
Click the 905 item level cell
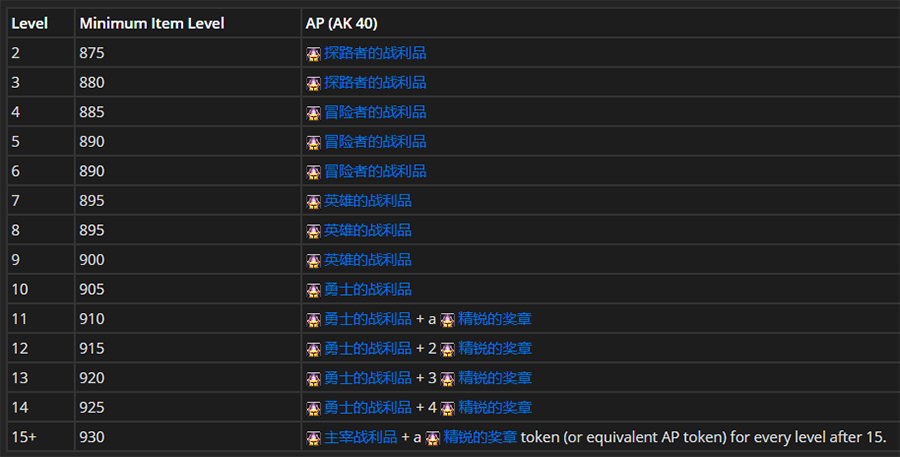click(x=188, y=289)
